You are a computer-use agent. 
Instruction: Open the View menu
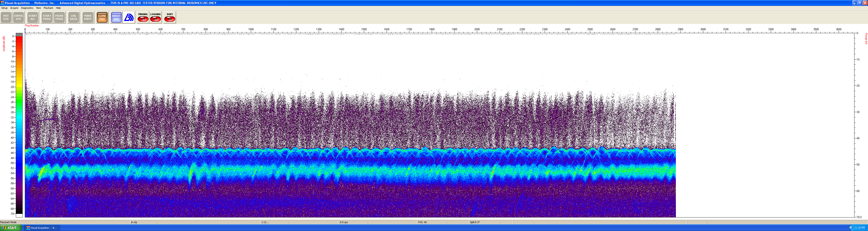point(38,8)
